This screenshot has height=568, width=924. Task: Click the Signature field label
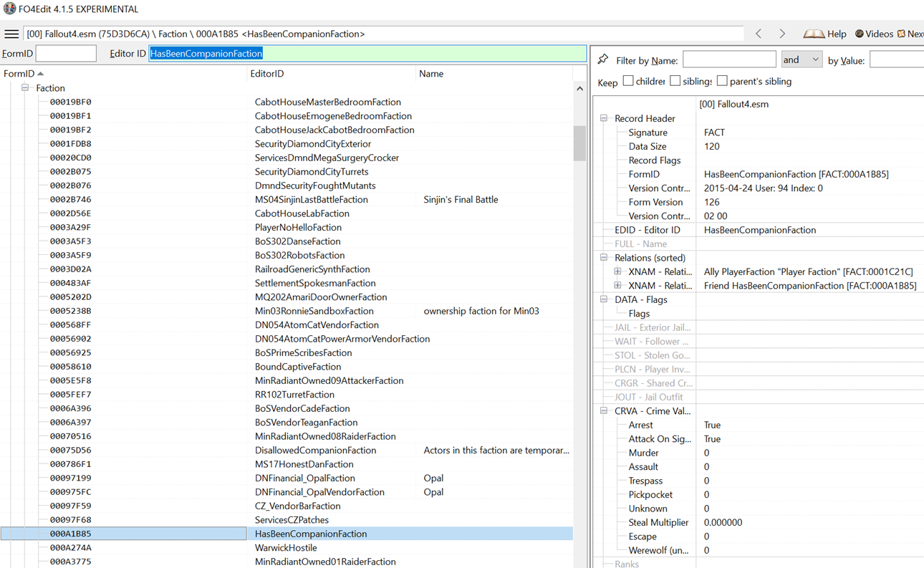coord(648,133)
